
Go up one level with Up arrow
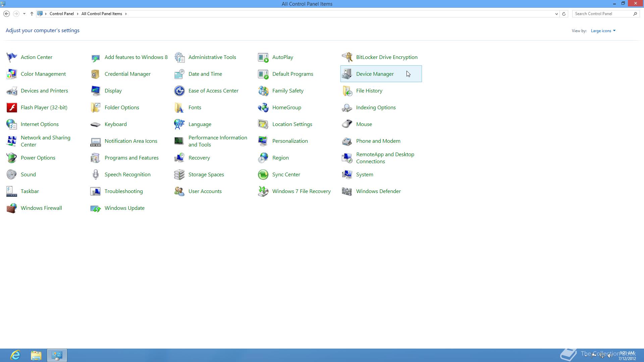point(32,14)
